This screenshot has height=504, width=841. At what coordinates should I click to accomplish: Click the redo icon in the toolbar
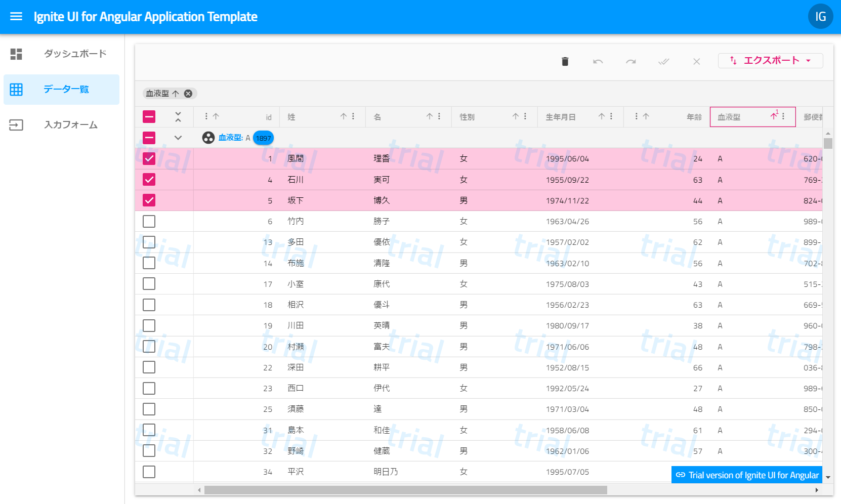[630, 61]
